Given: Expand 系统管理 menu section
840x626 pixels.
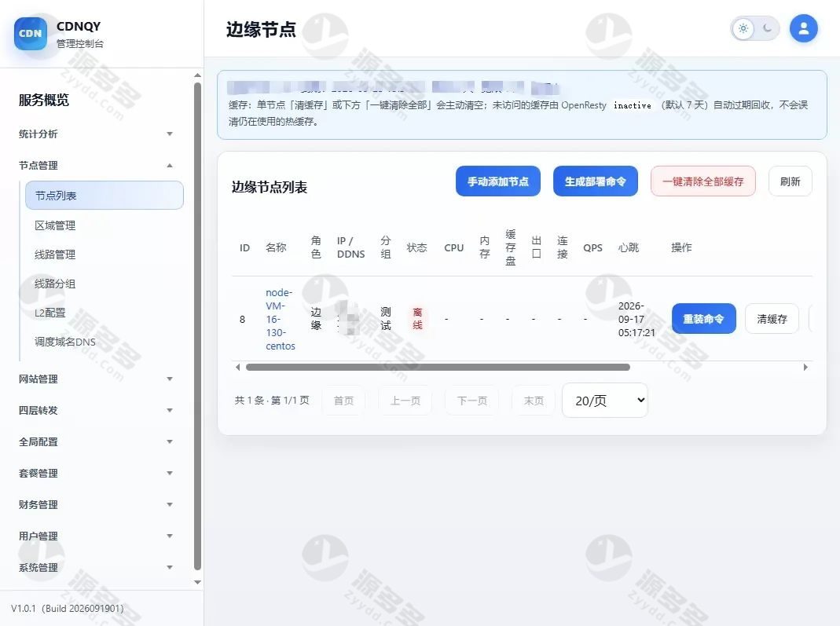Looking at the screenshot, I should point(96,568).
